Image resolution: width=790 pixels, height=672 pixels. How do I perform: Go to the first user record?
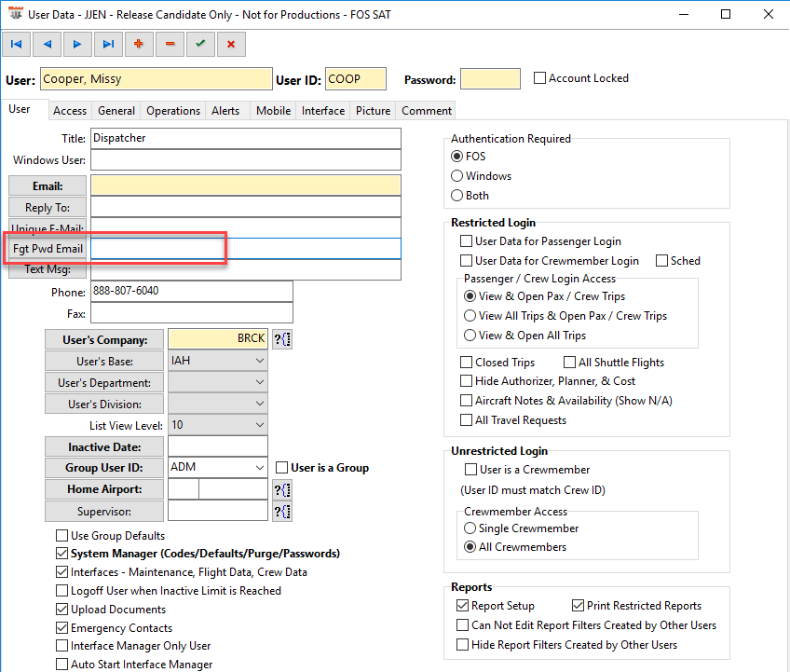[x=17, y=45]
